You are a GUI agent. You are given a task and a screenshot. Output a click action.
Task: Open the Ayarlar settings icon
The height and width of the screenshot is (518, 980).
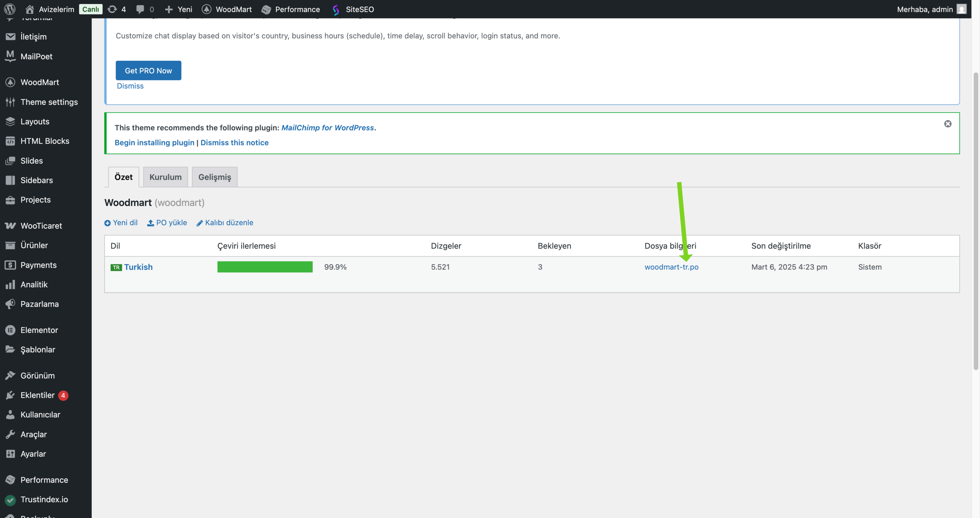tap(10, 454)
